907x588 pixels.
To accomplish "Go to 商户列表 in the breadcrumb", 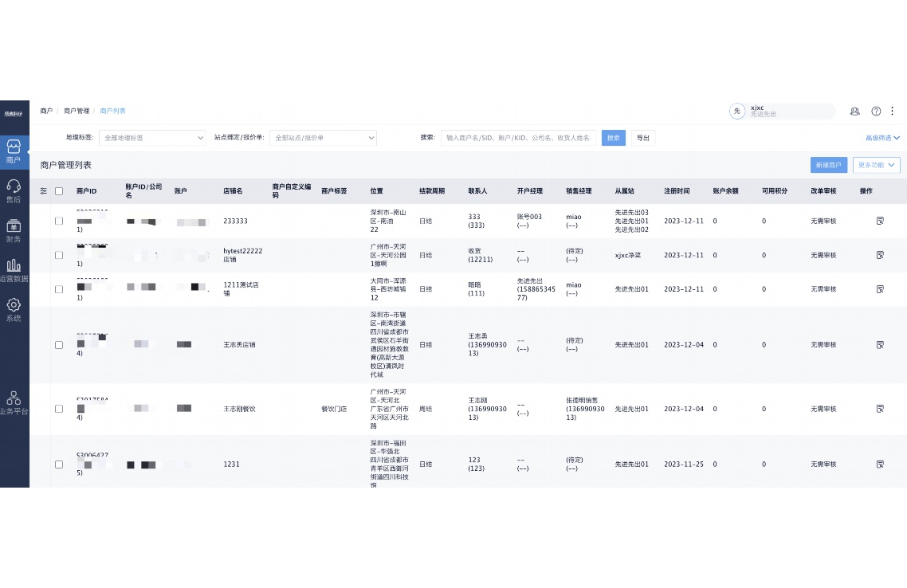I will [x=113, y=111].
